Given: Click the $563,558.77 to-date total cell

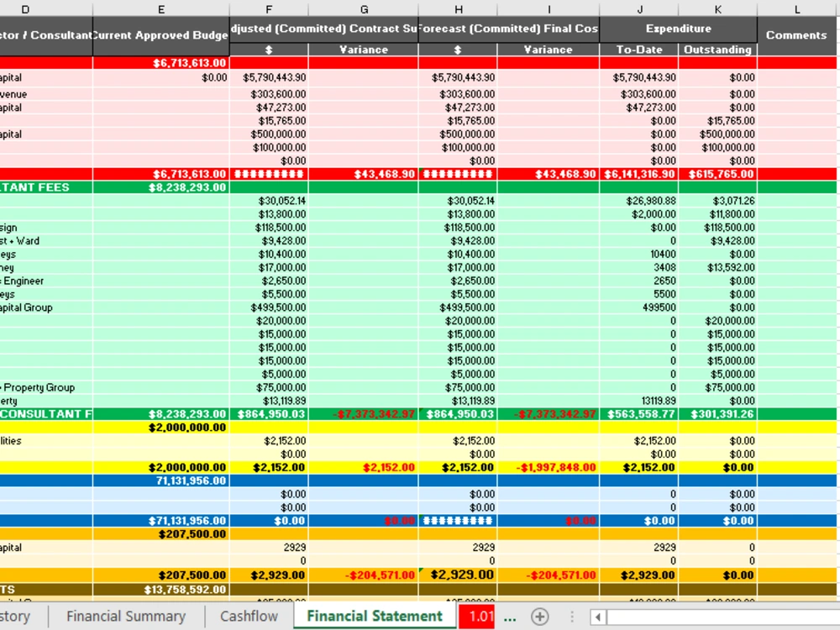Looking at the screenshot, I should pyautogui.click(x=639, y=414).
